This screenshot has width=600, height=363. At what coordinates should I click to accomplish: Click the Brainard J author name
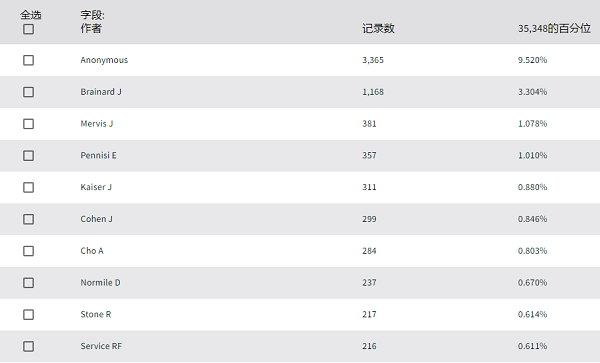click(101, 92)
